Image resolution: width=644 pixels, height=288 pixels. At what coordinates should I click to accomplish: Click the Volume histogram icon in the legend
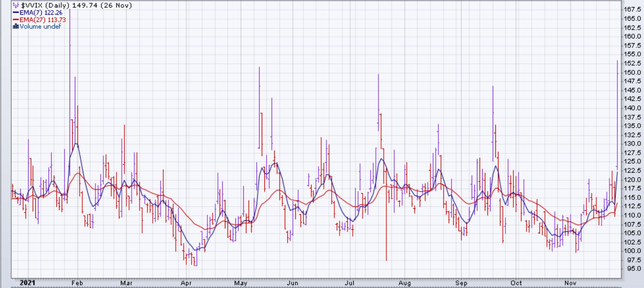15,26
